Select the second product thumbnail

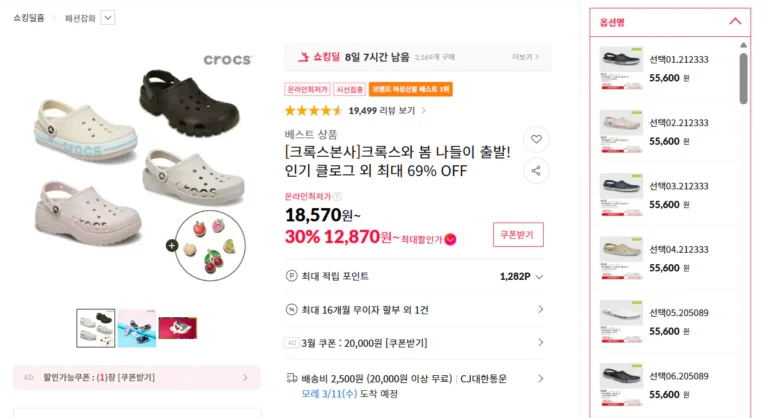(137, 328)
